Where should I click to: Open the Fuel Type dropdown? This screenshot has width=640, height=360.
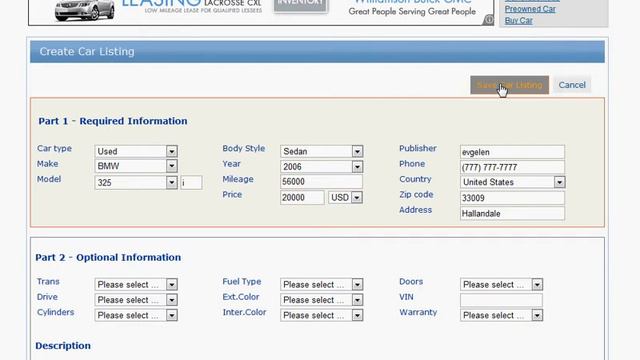[x=322, y=284]
